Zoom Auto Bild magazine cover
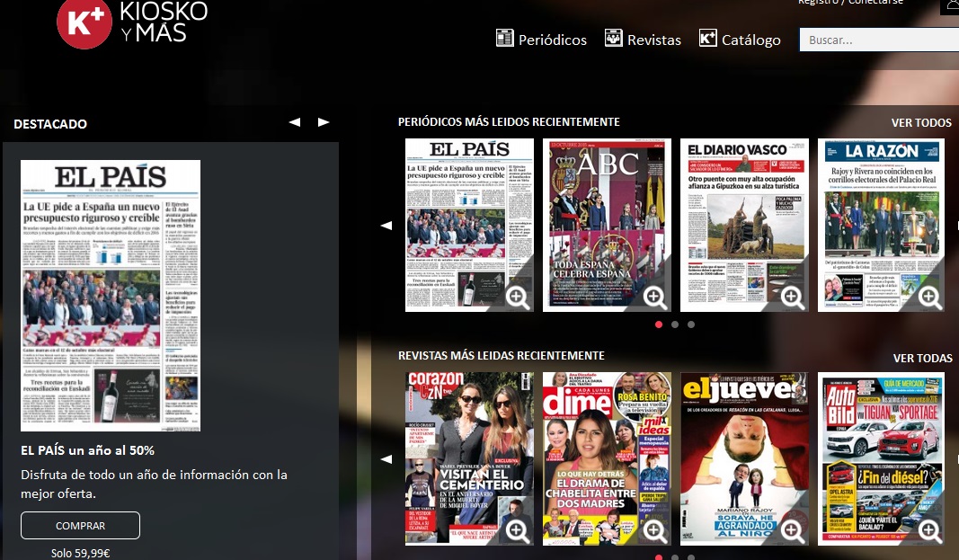This screenshot has width=959, height=560. click(x=929, y=530)
